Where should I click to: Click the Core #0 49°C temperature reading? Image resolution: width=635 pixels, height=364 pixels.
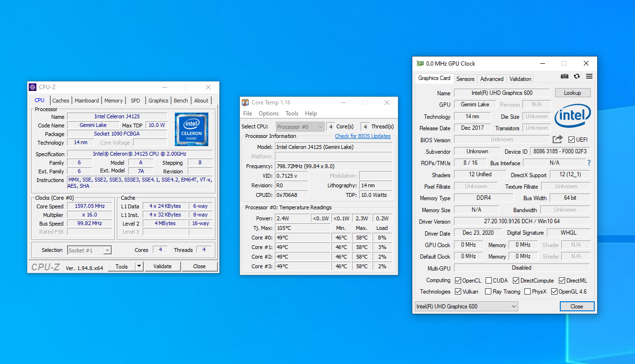(x=303, y=238)
